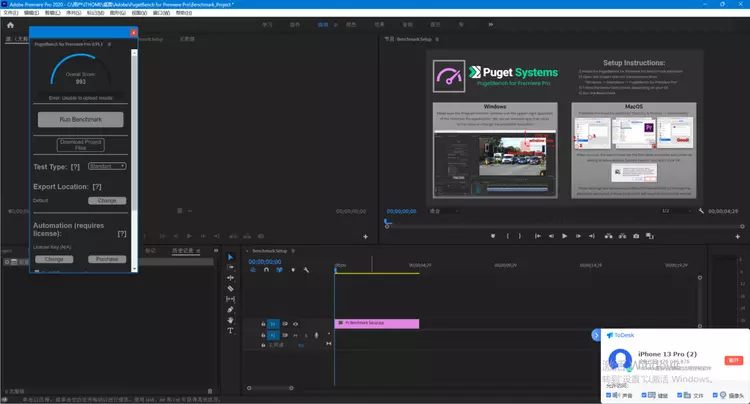750x404 pixels.
Task: Click Comparison View icon in Program Monitor
Action: pos(650,236)
